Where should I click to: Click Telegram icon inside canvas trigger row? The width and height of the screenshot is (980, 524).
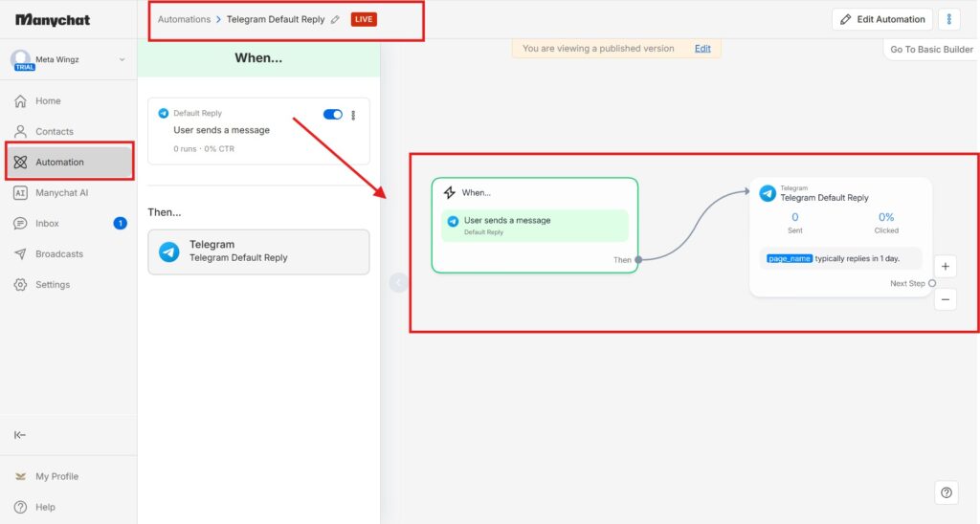tap(453, 221)
